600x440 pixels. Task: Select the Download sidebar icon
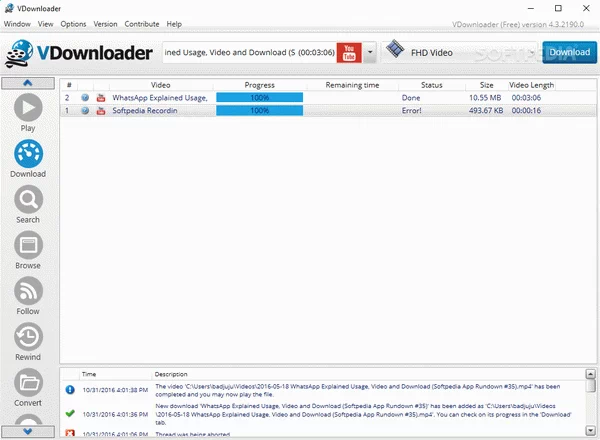coord(28,153)
